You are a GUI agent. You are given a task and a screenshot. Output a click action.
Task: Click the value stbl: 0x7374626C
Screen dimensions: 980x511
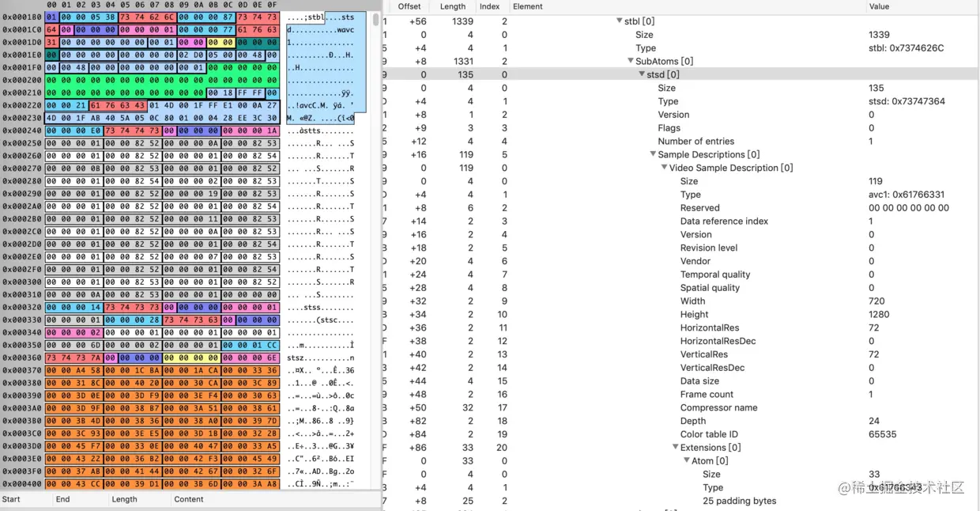[x=906, y=47]
